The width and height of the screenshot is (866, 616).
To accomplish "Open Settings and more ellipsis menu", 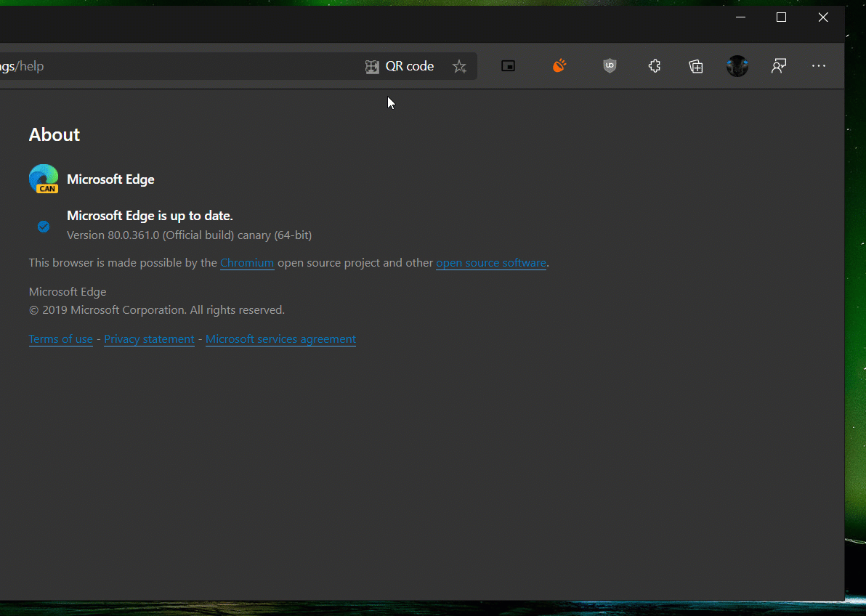I will tap(819, 66).
